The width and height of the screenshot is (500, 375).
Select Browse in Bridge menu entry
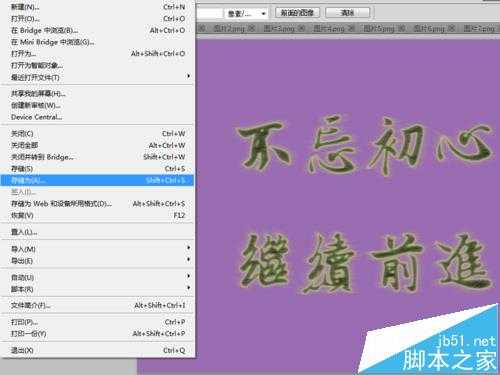97,30
